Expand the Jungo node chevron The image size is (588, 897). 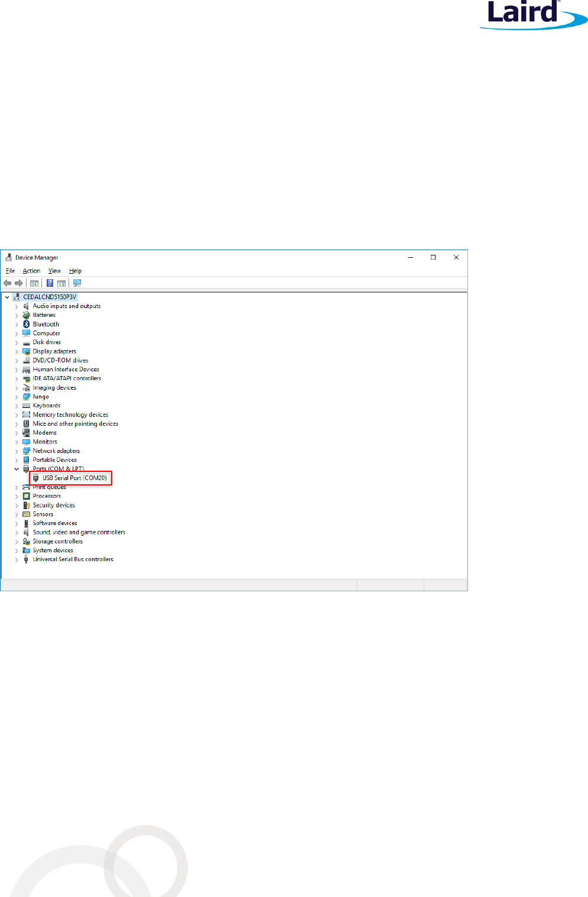[17, 397]
